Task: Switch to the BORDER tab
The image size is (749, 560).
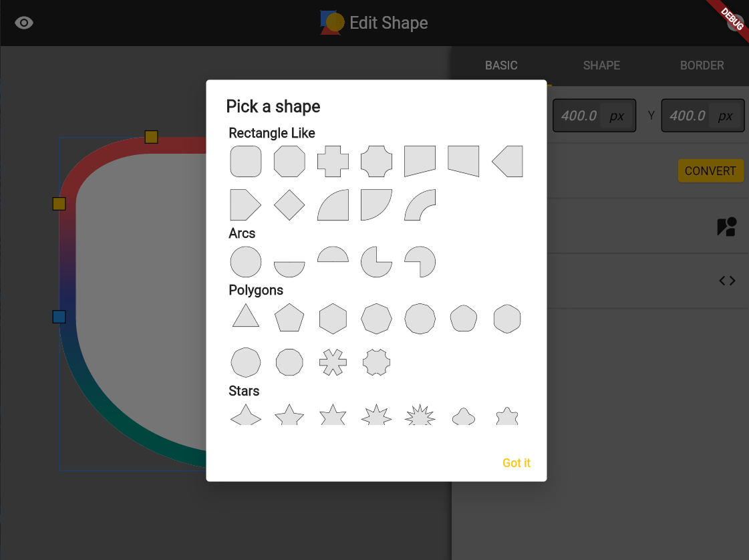Action: [702, 65]
